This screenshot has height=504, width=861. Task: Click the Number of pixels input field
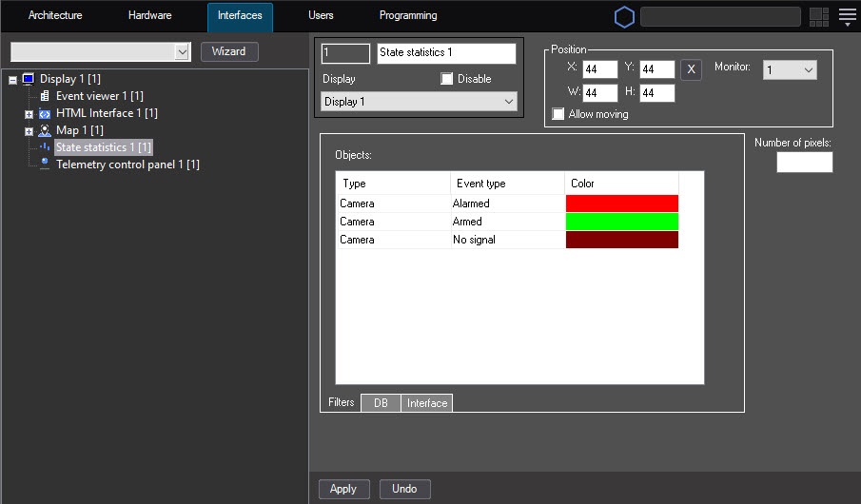point(804,163)
